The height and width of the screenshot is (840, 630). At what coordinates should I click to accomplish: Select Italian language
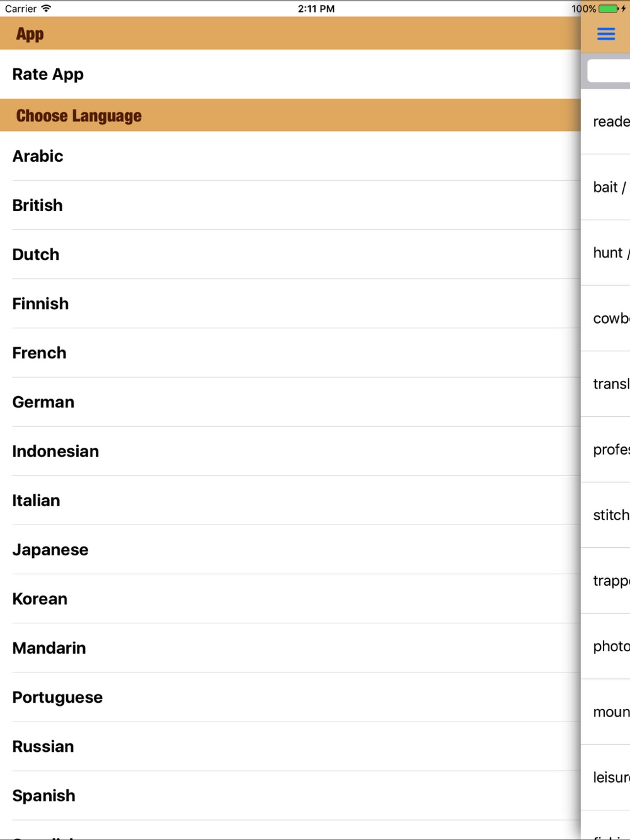[x=290, y=500]
